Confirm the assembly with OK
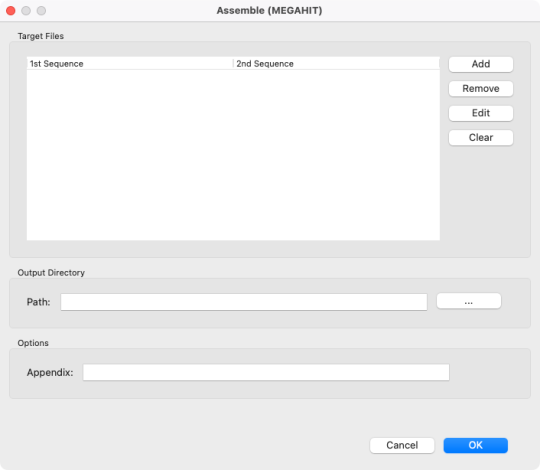This screenshot has height=470, width=540. tap(476, 445)
